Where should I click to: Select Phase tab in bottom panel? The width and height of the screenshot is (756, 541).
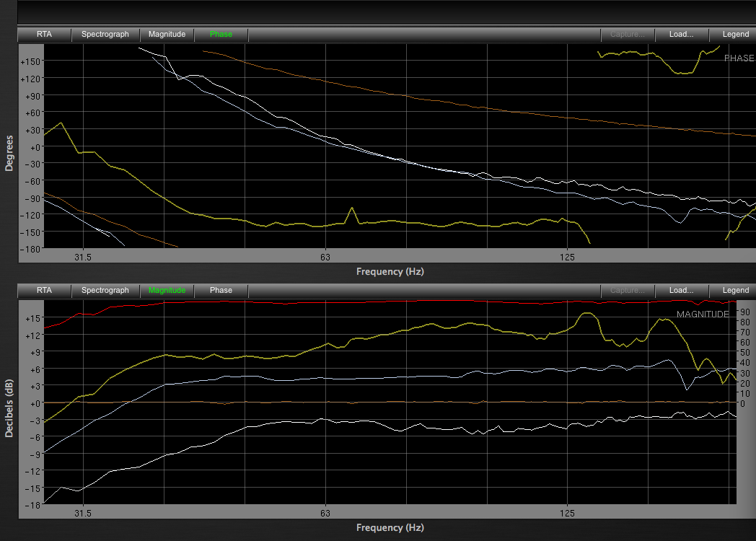[x=221, y=290]
